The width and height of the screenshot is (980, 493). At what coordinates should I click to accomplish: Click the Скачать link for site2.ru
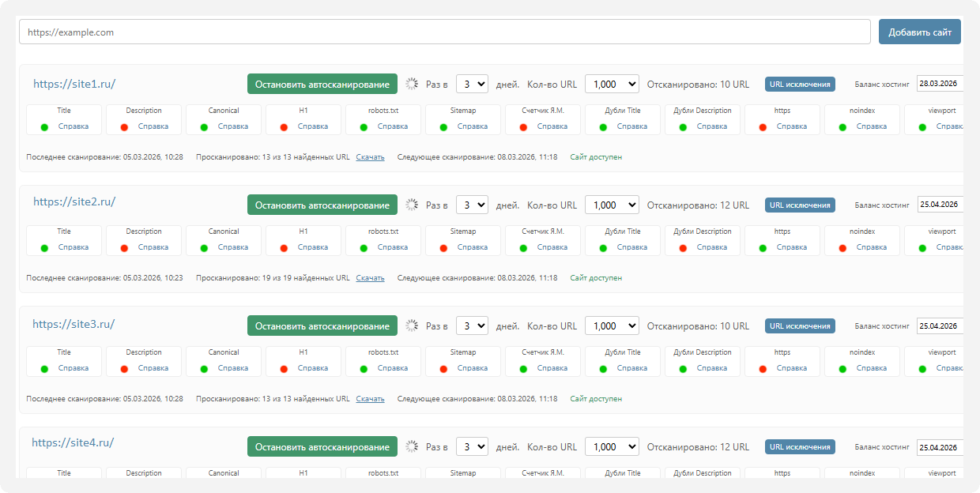370,278
